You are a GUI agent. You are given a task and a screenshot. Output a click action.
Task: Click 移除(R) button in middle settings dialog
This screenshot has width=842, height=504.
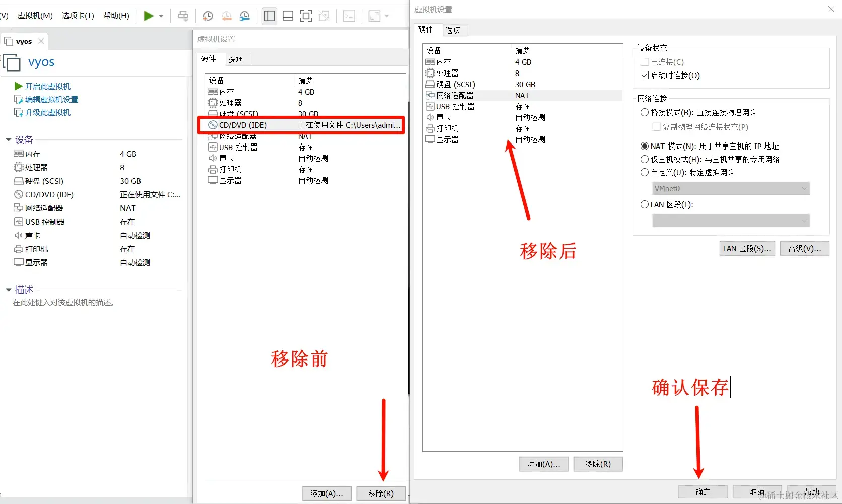[x=381, y=493]
